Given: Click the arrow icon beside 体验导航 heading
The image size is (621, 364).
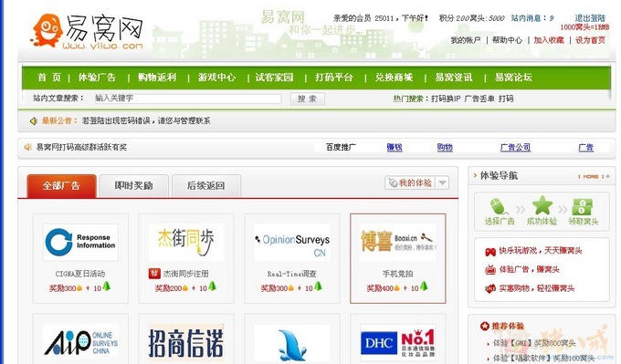Looking at the screenshot, I should click(x=475, y=175).
